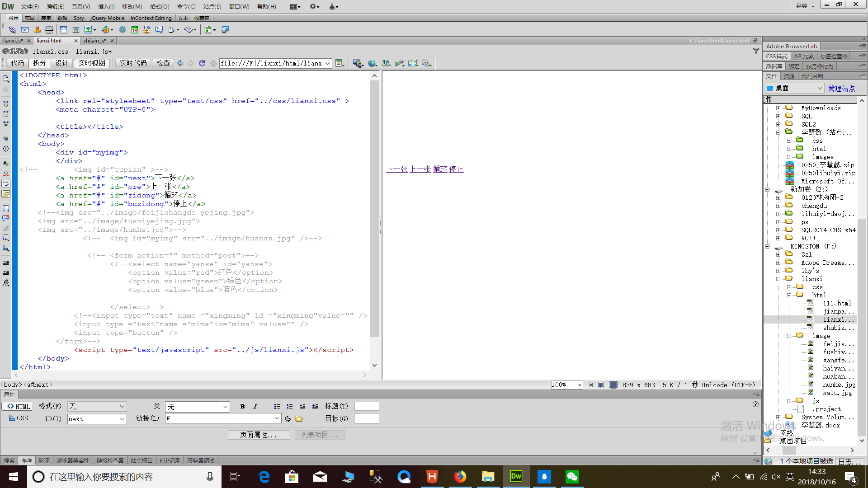This screenshot has height=488, width=868.
Task: Switch to the 布局 insert tab
Action: [29, 18]
